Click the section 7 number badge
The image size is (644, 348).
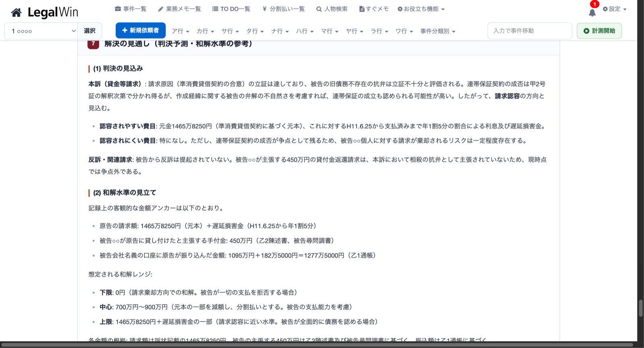point(93,43)
